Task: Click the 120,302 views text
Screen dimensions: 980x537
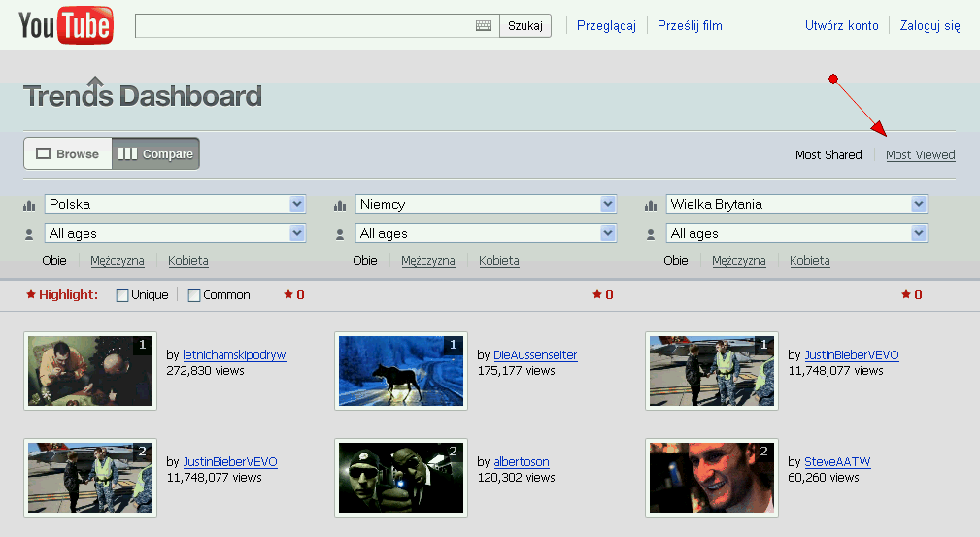Action: 517,478
